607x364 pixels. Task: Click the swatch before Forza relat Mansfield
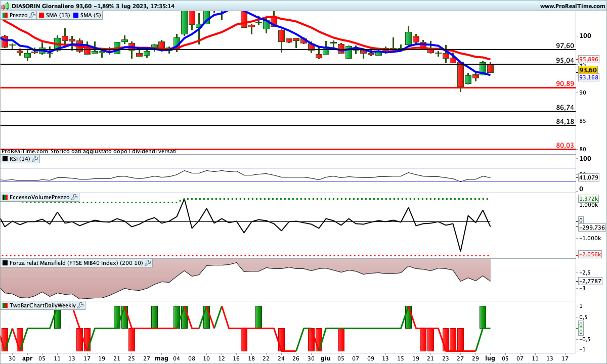5,263
